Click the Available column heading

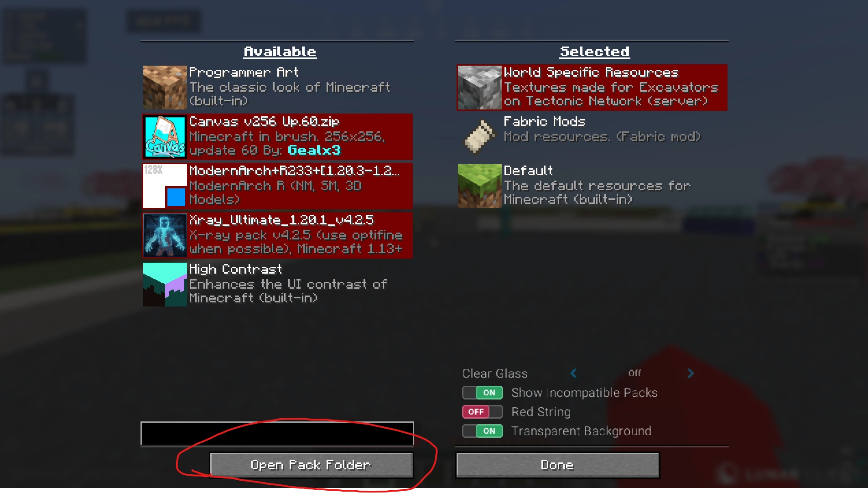tap(280, 52)
